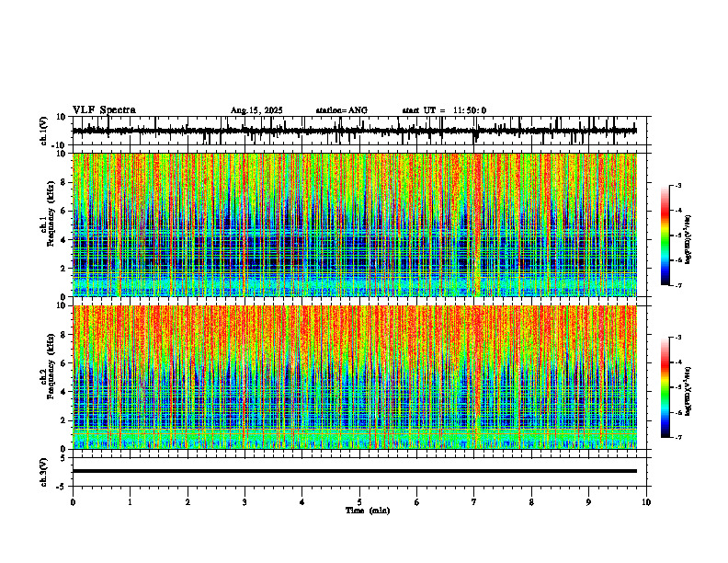Click the ch.1 "Frequency (kHz)" axis label

coord(52,212)
